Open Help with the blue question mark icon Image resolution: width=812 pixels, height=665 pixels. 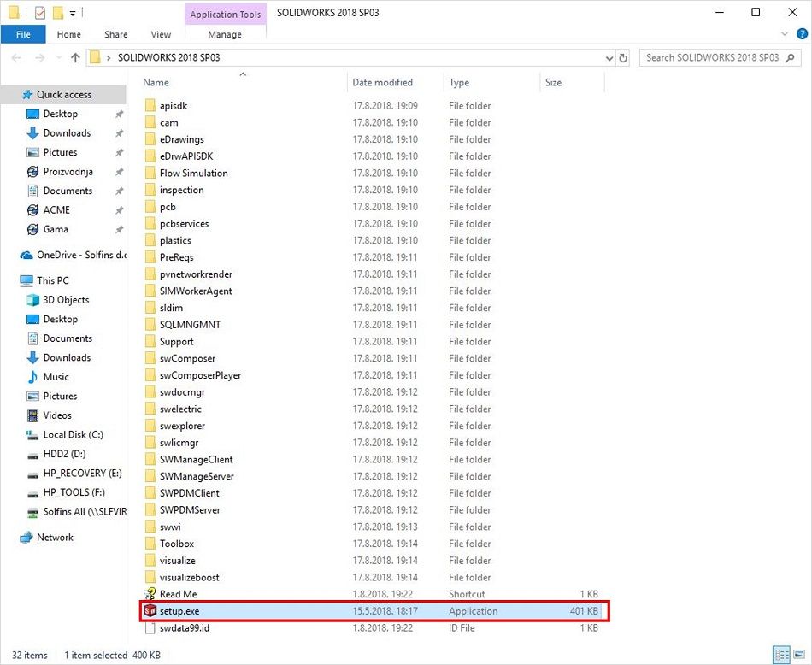pyautogui.click(x=801, y=34)
